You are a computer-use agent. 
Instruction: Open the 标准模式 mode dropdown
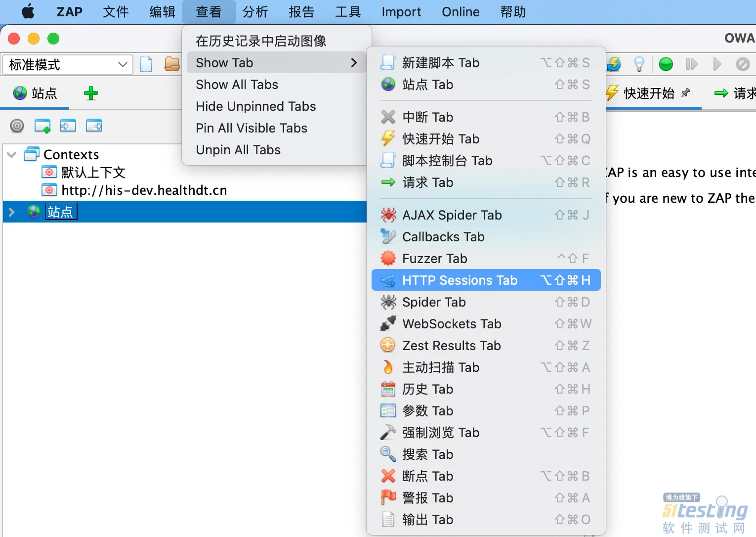click(68, 65)
